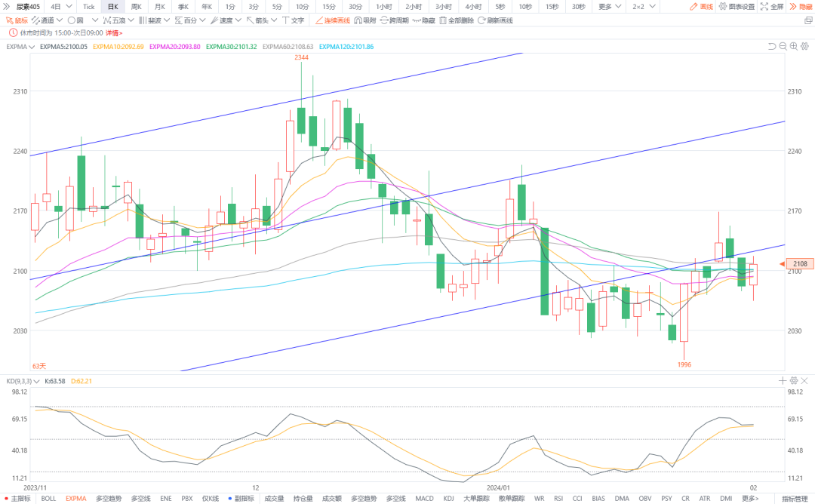Switch to the 周K weekly tab
This screenshot has width=815, height=504.
(136, 7)
